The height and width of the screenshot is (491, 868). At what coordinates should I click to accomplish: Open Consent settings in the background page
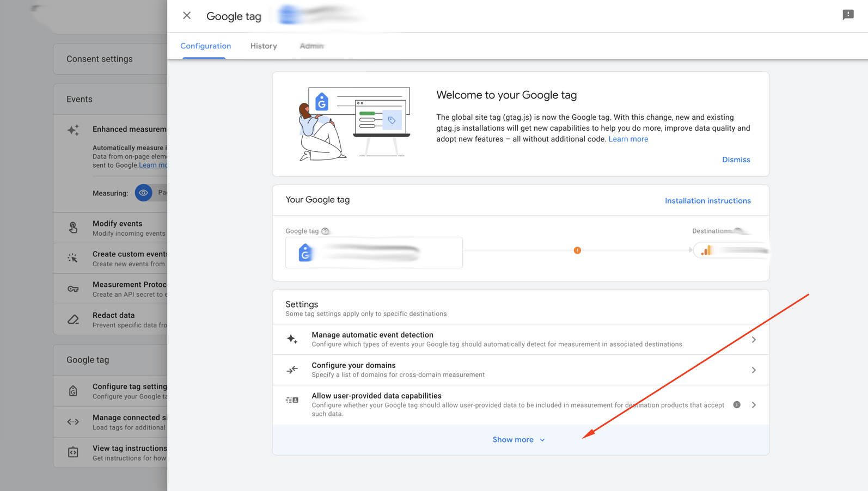tap(110, 59)
